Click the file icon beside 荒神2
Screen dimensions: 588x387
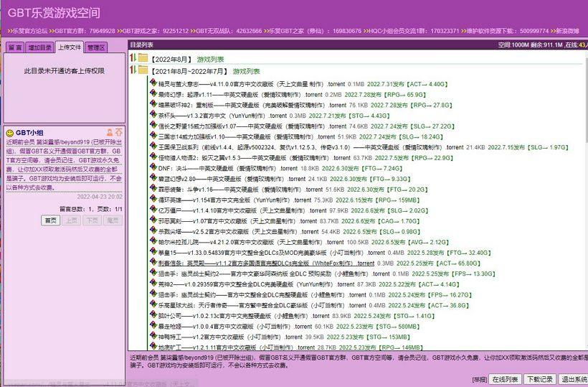pos(153,282)
